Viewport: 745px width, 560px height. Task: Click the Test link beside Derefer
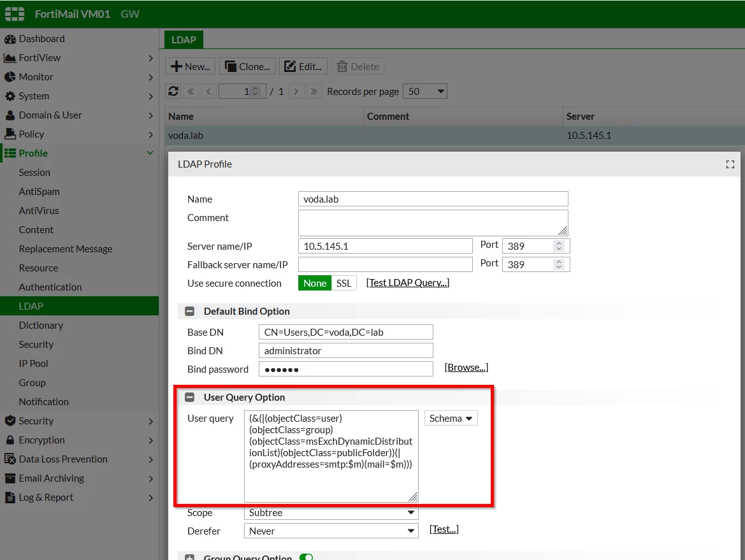pyautogui.click(x=444, y=529)
